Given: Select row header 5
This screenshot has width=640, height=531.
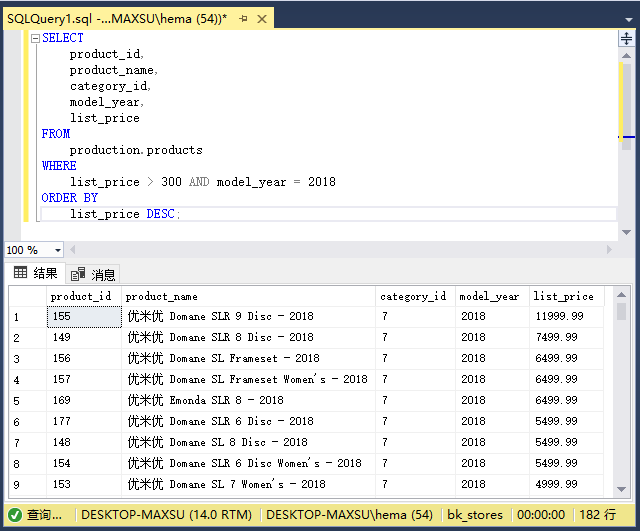Looking at the screenshot, I should click(28, 400).
